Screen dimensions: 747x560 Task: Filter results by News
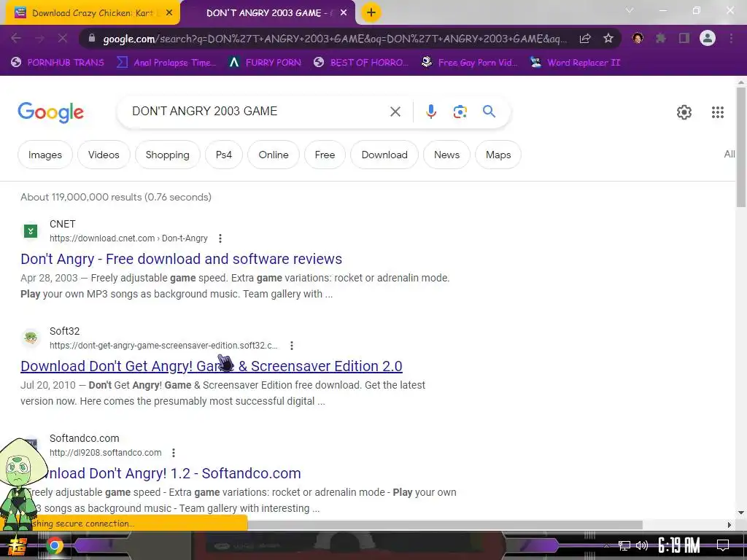446,155
